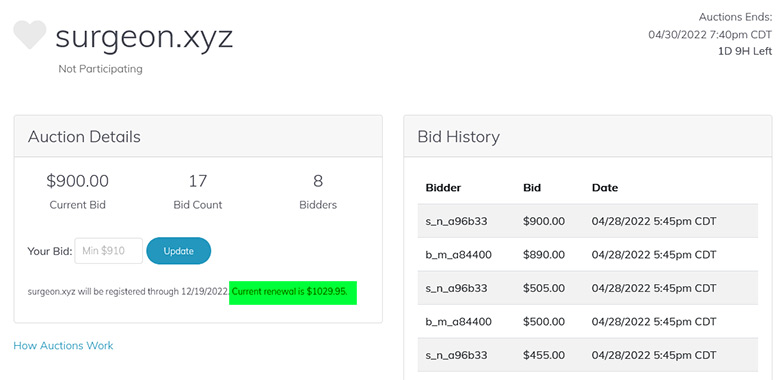Select the $900.00 bid history row
This screenshot has height=380, width=780.
click(x=587, y=221)
